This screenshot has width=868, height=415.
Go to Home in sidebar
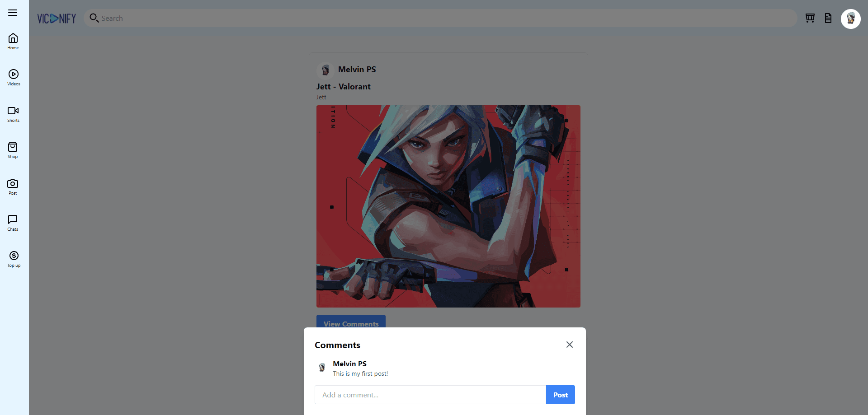point(13,41)
